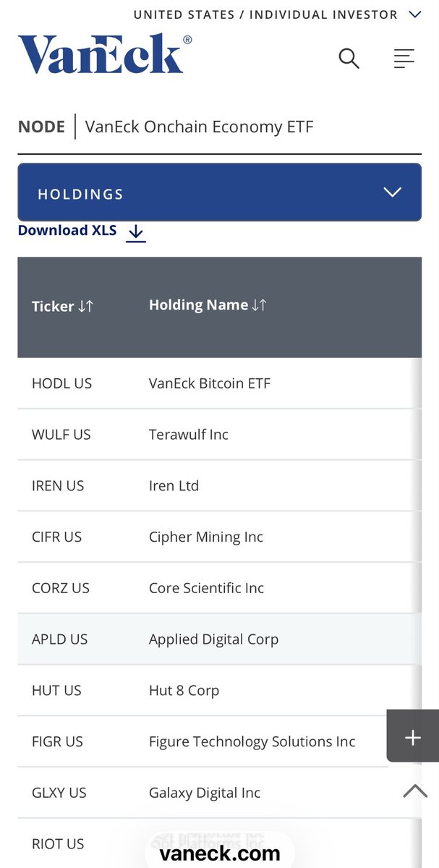Sort by Holding Name column arrows
The height and width of the screenshot is (868, 439).
[x=259, y=305]
